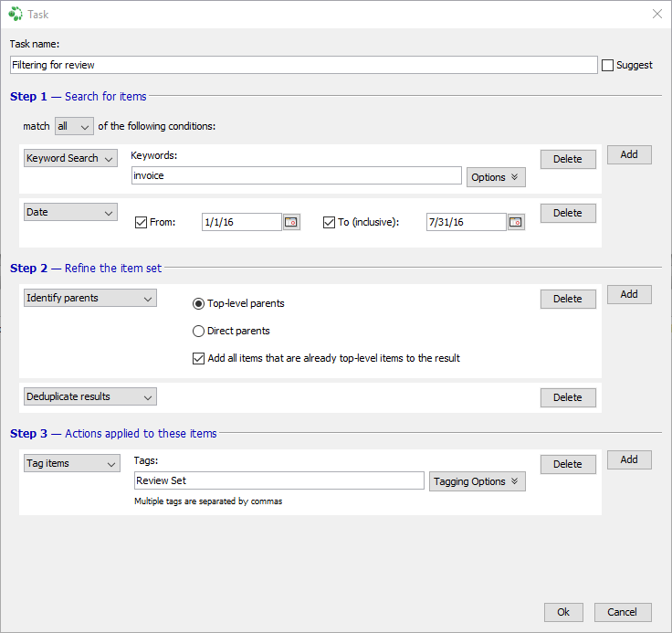Select the Direct parents radio option
The height and width of the screenshot is (633, 672).
[x=198, y=331]
